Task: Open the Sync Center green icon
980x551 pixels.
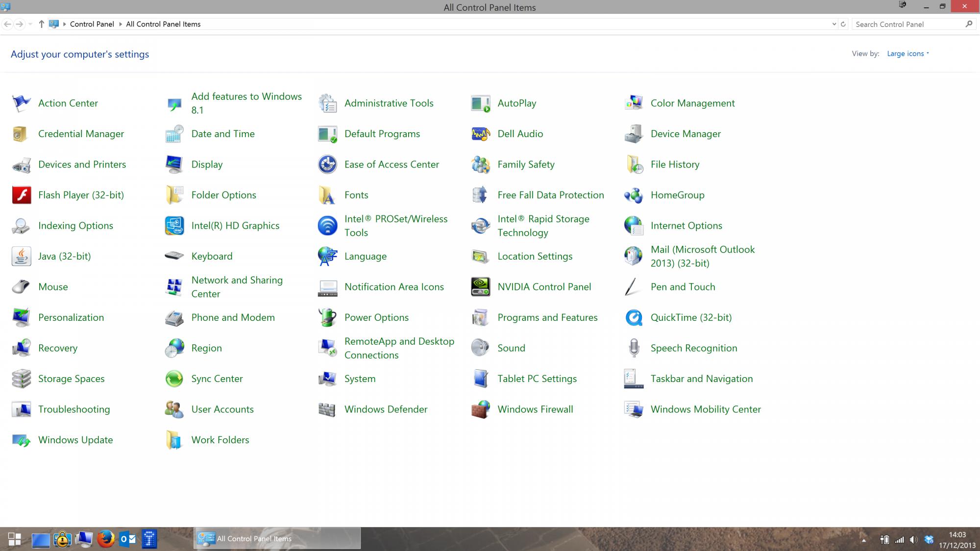Action: [174, 379]
